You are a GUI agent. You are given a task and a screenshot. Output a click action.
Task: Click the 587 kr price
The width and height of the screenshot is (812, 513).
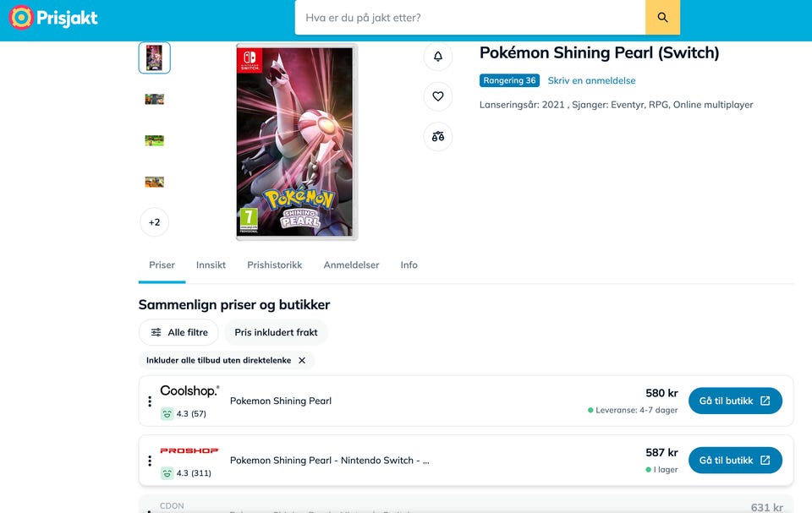point(661,452)
